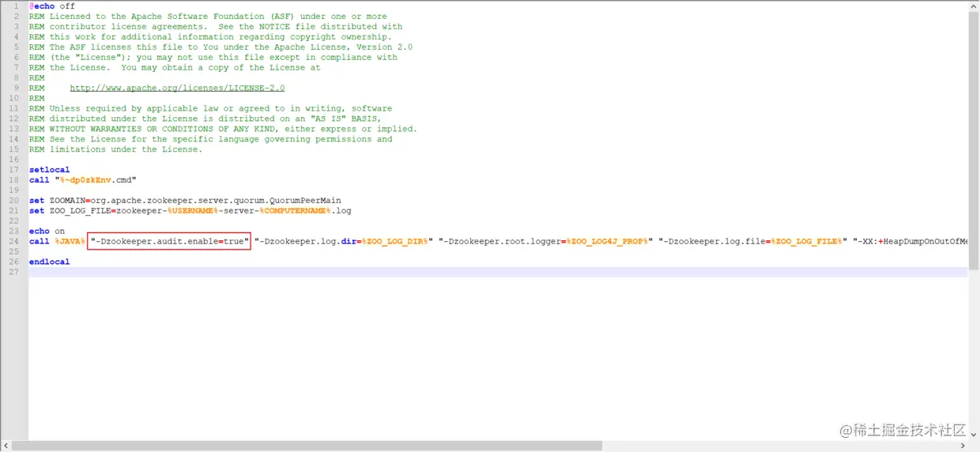Click "REM this work for additional information" line
980x452 pixels.
210,37
